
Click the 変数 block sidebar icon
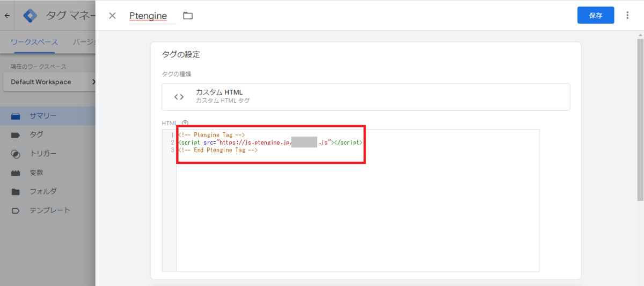pos(16,173)
